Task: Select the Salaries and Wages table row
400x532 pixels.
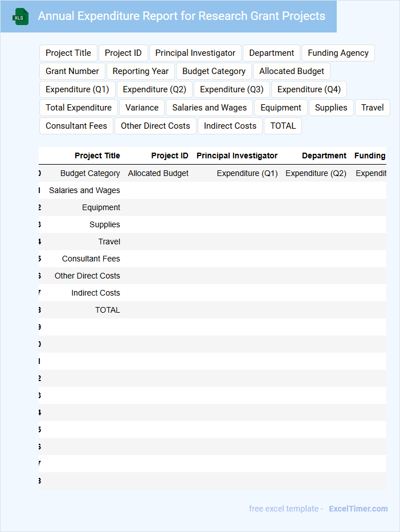Action: pyautogui.click(x=213, y=190)
